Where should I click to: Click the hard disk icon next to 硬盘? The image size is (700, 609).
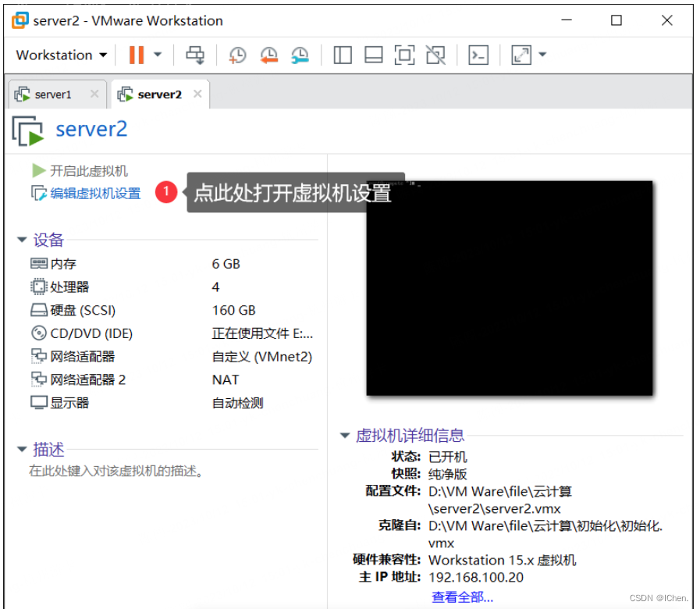39,310
